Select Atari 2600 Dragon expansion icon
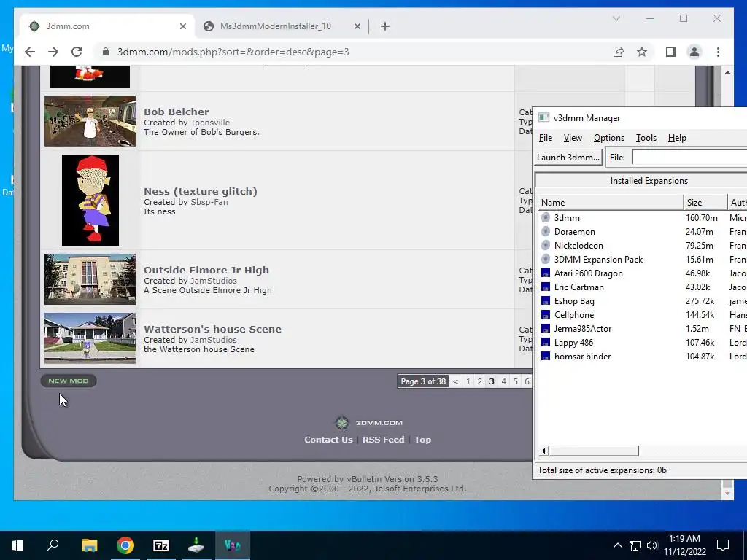Viewport: 747px width, 560px height. click(x=546, y=273)
